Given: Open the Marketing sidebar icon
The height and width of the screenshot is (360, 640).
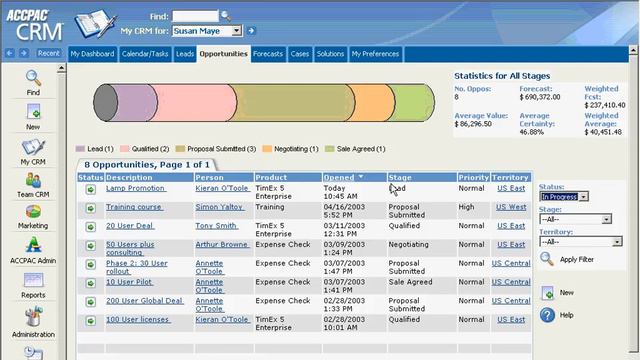Looking at the screenshot, I should pyautogui.click(x=33, y=212).
